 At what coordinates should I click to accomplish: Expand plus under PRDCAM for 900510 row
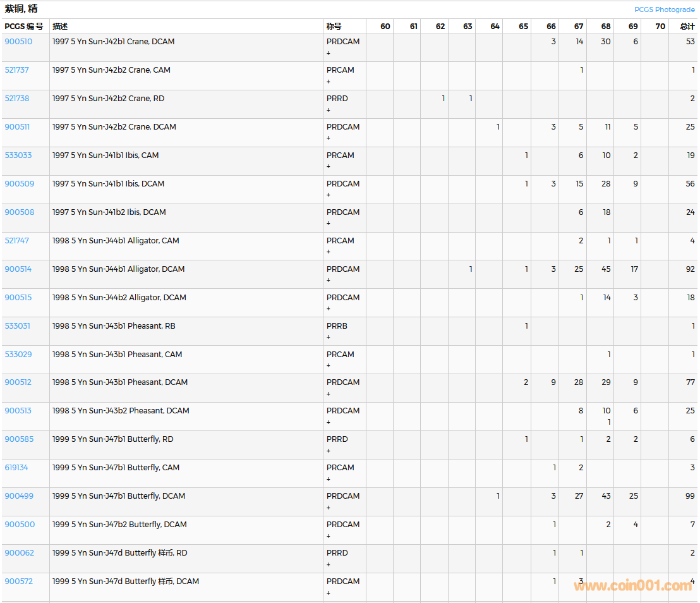point(329,53)
